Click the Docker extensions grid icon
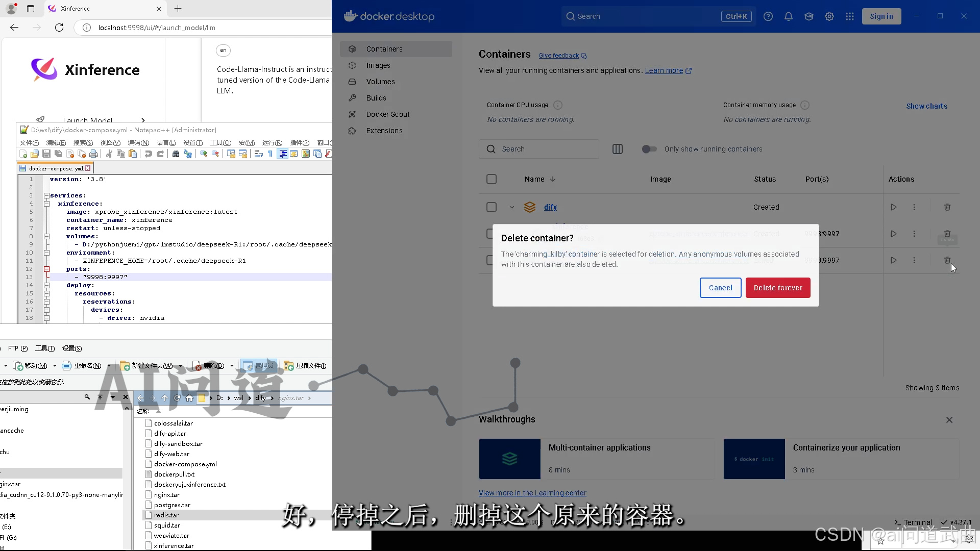Viewport: 980px width, 551px height. 849,16
